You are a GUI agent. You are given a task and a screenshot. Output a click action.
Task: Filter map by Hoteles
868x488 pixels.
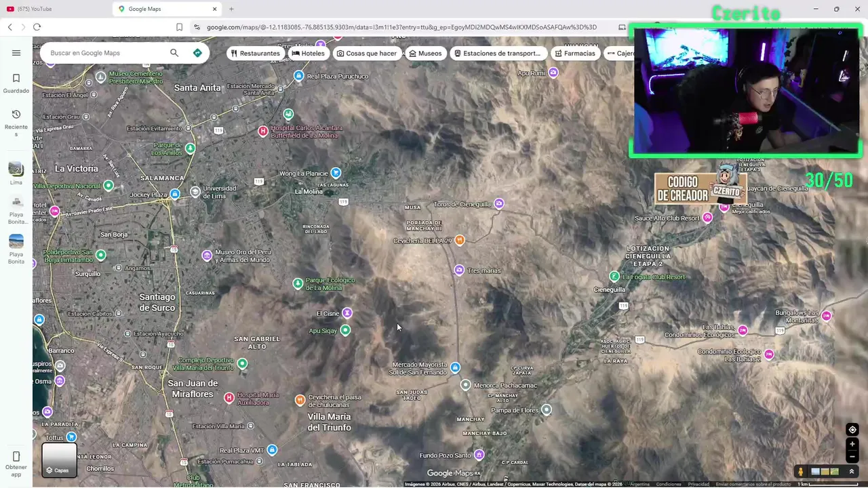[309, 53]
